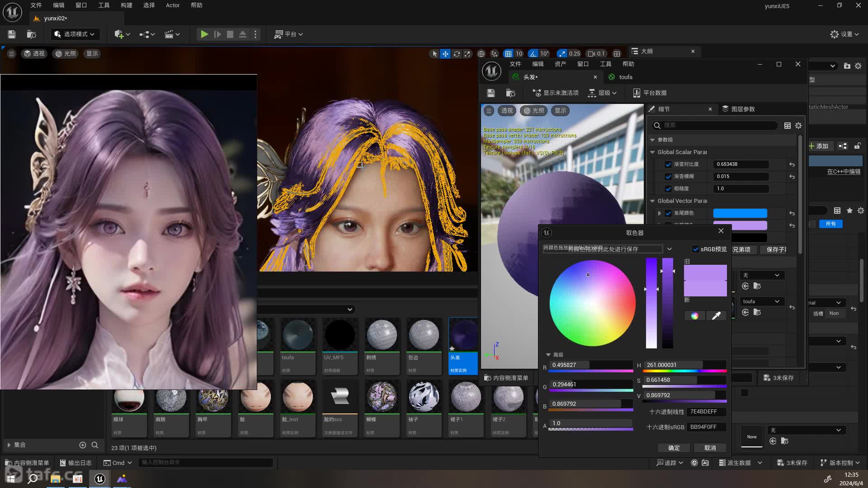The width and height of the screenshot is (868, 488).
Task: Activate the Scale tool in the viewport
Action: pyautogui.click(x=467, y=54)
